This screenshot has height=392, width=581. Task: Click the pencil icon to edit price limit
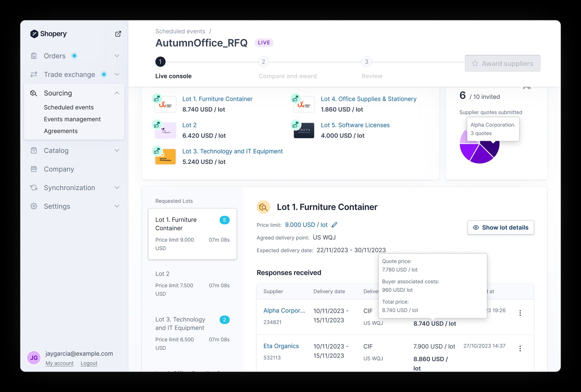pyautogui.click(x=334, y=225)
